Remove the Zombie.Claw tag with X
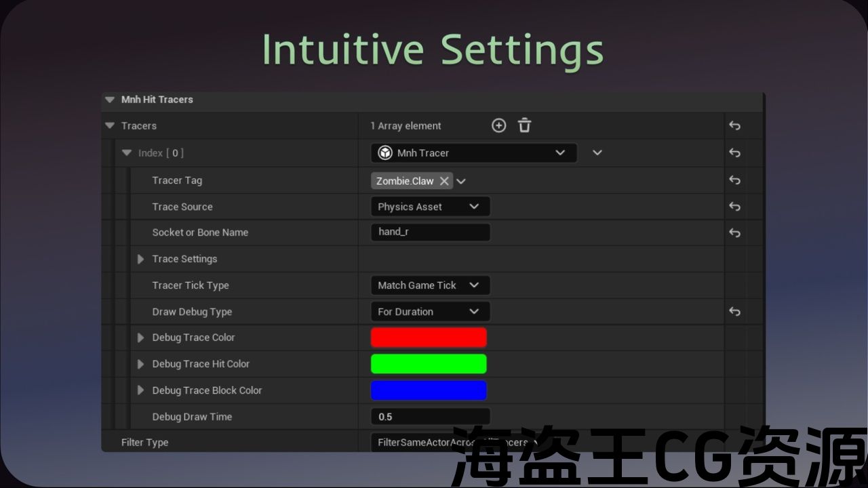The width and height of the screenshot is (868, 488). click(x=444, y=181)
